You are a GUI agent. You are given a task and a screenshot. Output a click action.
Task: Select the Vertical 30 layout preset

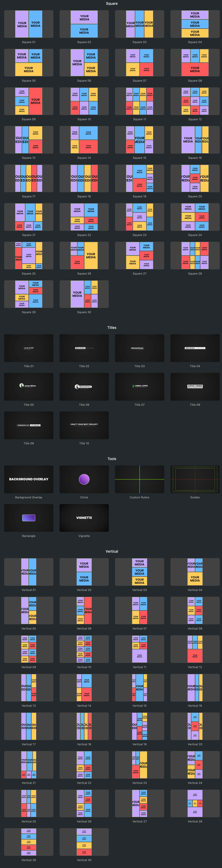tap(84, 841)
